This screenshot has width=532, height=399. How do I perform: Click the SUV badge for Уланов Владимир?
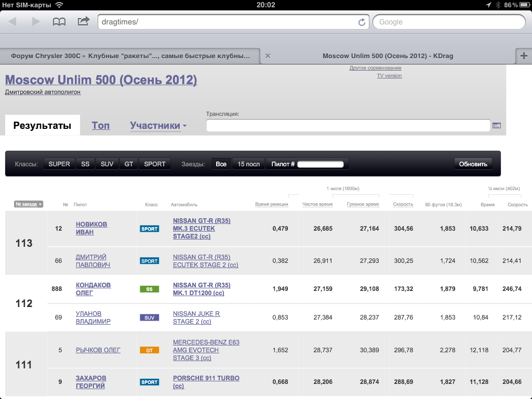[x=149, y=317]
